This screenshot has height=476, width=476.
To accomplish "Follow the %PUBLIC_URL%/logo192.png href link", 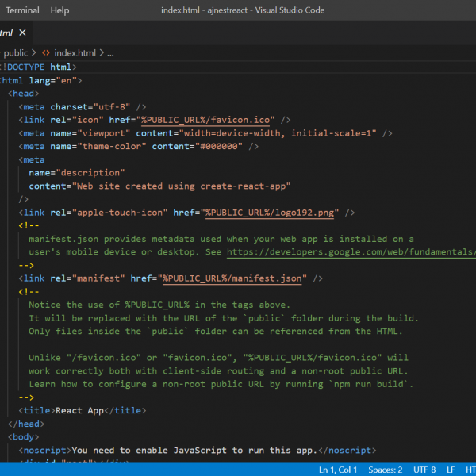I will tap(271, 213).
